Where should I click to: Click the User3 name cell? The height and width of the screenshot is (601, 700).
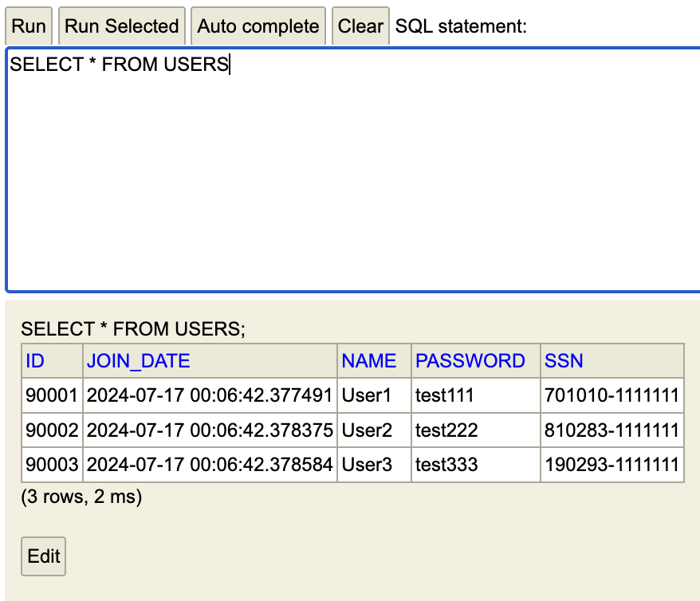pyautogui.click(x=374, y=465)
